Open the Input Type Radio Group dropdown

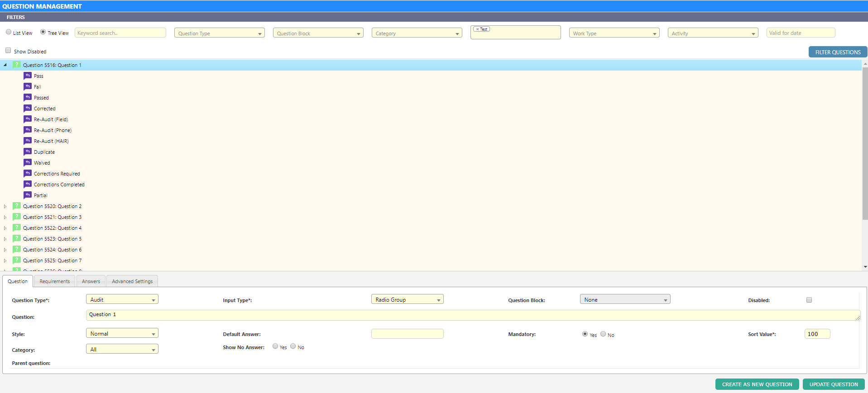pos(407,300)
